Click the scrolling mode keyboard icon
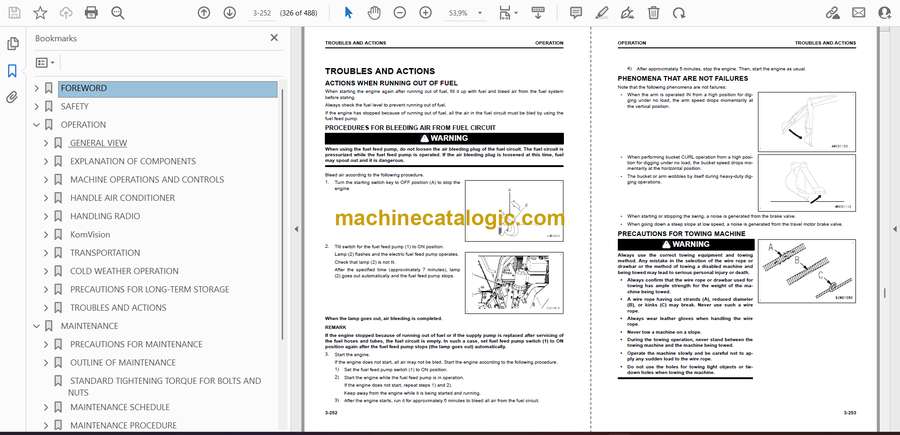Screen dimensions: 900x435 538,13
